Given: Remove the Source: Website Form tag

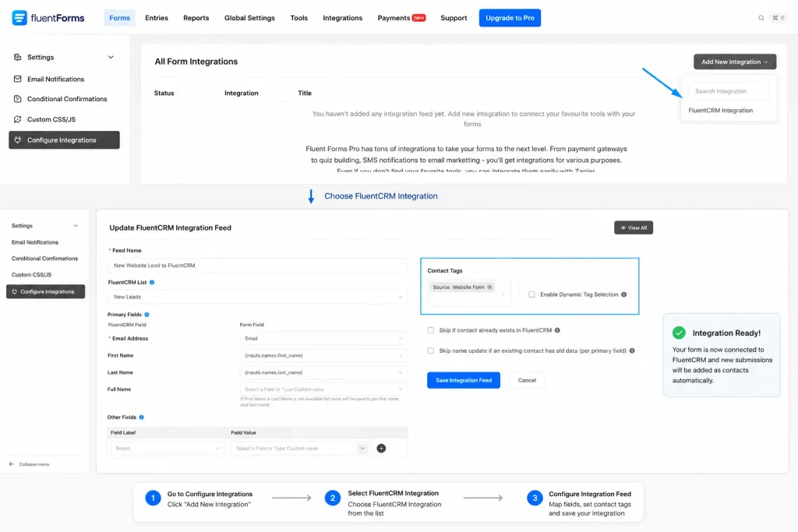Looking at the screenshot, I should [x=489, y=287].
